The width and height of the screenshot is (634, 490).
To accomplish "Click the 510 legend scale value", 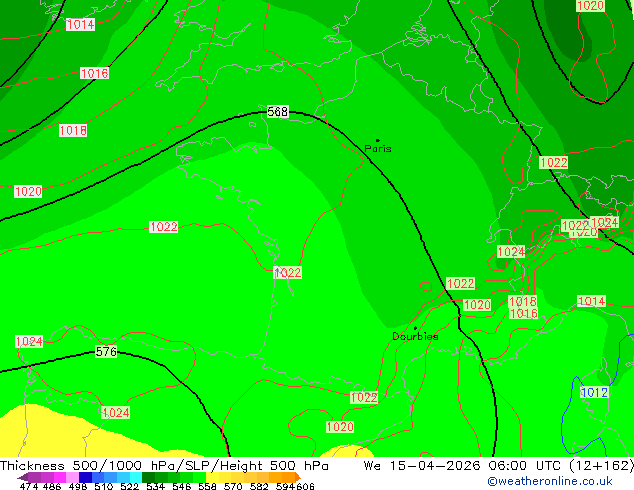I will (x=104, y=486).
